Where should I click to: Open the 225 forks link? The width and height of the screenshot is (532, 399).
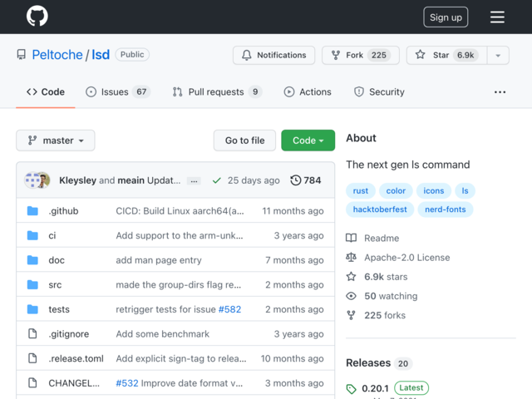point(385,316)
